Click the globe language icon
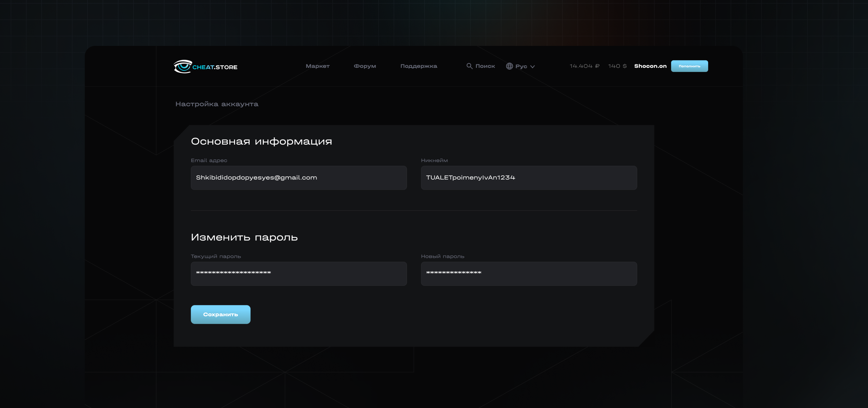This screenshot has height=408, width=868. pyautogui.click(x=509, y=66)
